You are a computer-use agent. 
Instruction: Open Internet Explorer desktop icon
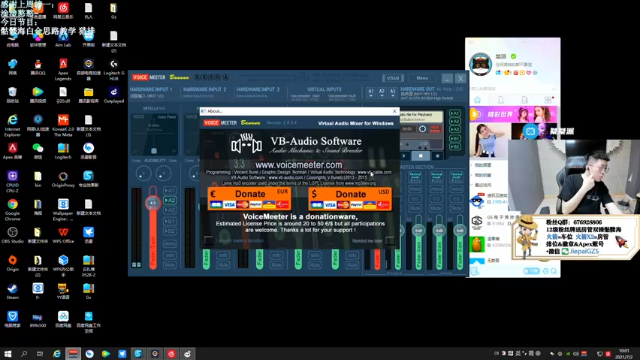click(12, 126)
